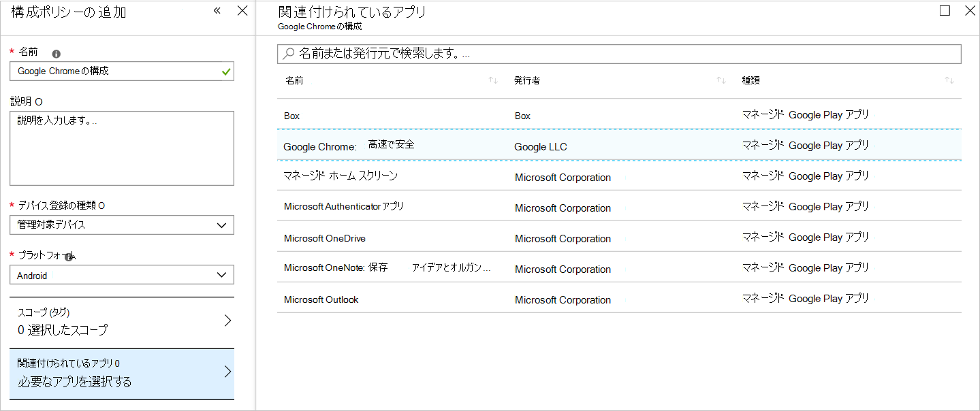Open the 管理対象デバイス enrollment type dropdown

(x=122, y=225)
